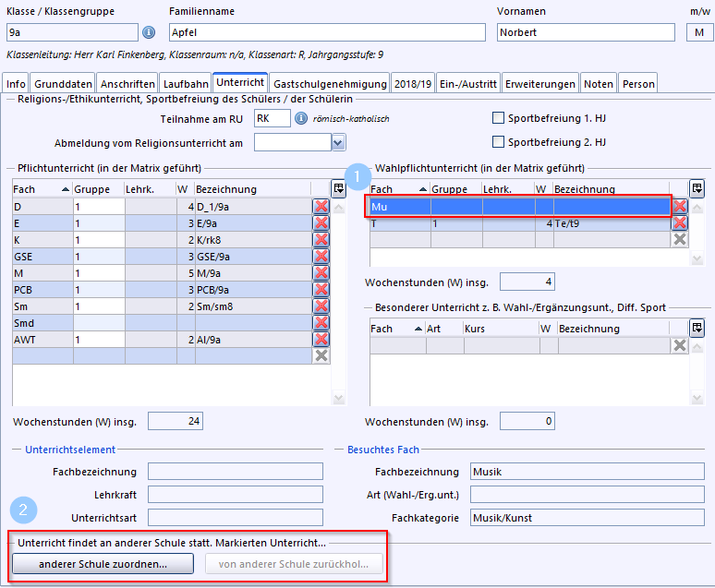Screen dimensions: 715x588
Task: Click info icon beside RK religion field
Action: (301, 118)
